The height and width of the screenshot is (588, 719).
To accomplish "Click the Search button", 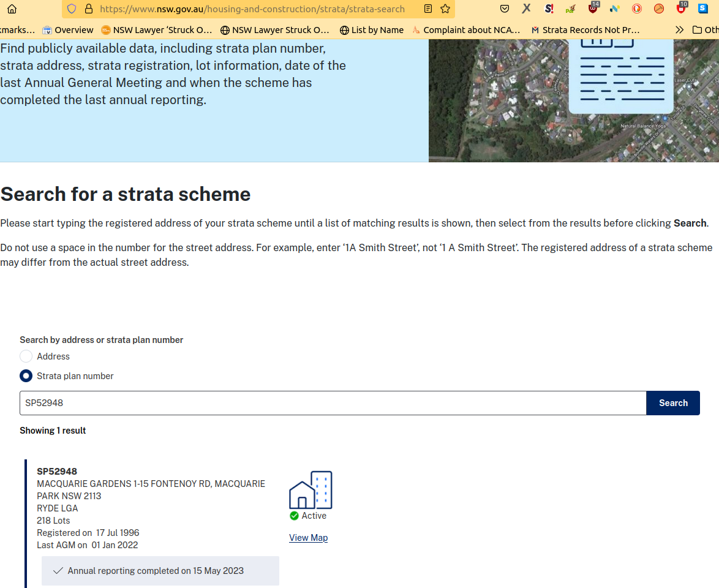I will pyautogui.click(x=673, y=403).
